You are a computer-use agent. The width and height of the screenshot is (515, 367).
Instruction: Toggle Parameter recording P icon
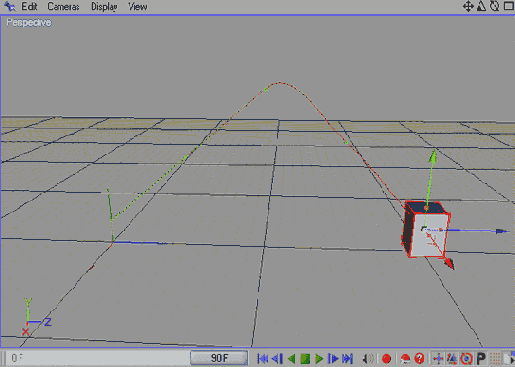tap(481, 359)
